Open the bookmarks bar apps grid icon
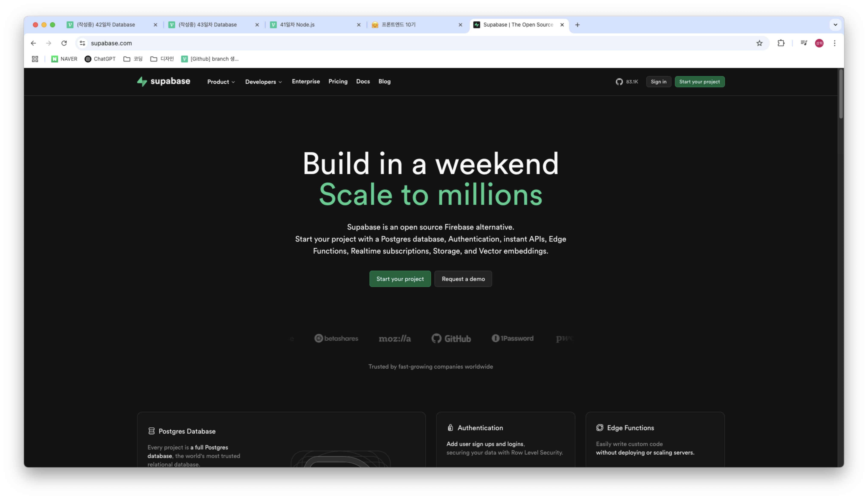The image size is (868, 499). pyautogui.click(x=35, y=59)
